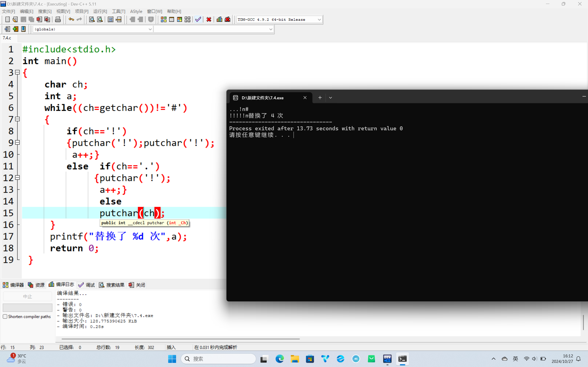588x367 pixels.
Task: Click the profile analysis bar chart icon
Action: pyautogui.click(x=219, y=19)
